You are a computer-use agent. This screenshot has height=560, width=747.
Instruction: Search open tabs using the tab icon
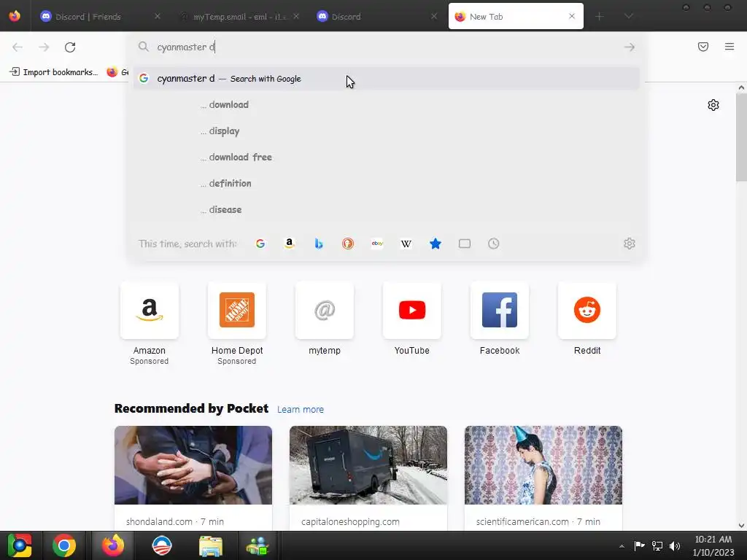tap(465, 244)
